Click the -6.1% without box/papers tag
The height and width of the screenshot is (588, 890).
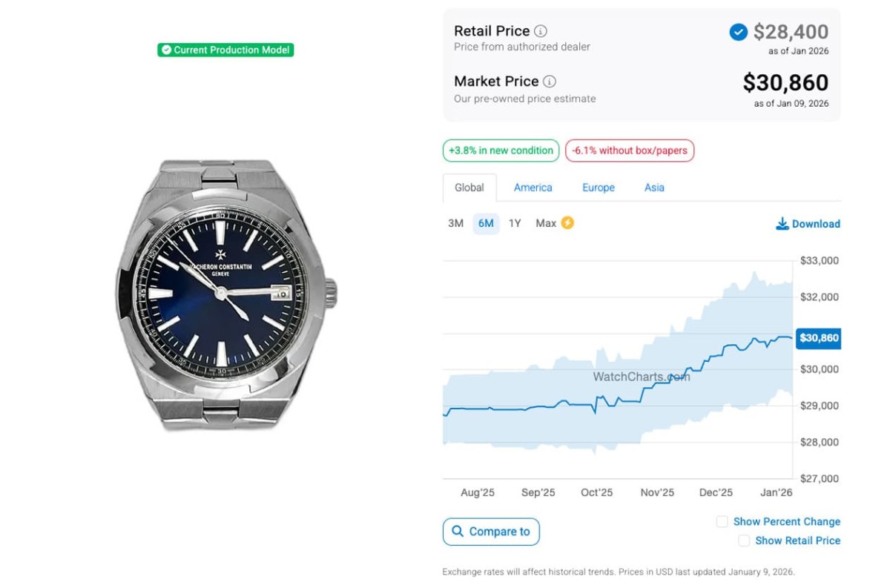pos(629,151)
